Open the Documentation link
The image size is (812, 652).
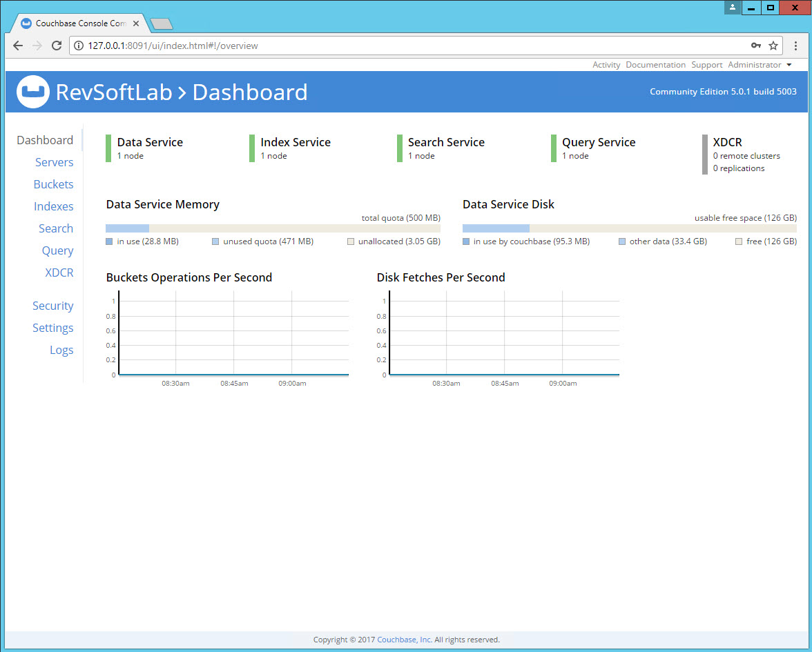pos(655,65)
